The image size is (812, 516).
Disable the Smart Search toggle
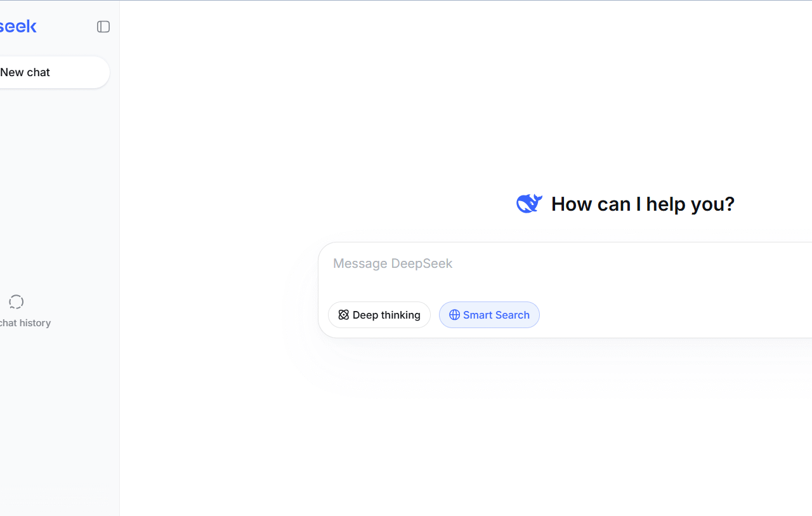click(489, 315)
